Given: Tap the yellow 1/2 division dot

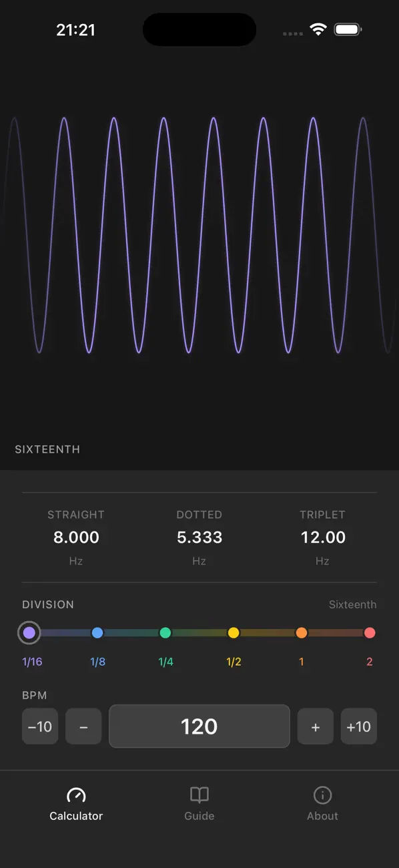Looking at the screenshot, I should click(234, 632).
